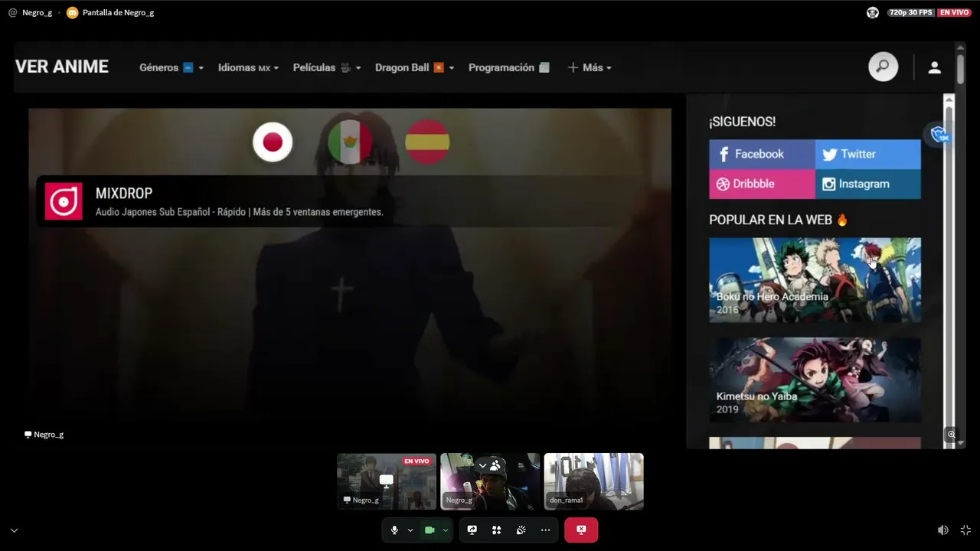Screen dimensions: 980x551
Task: Click the page's main vertical scrollbar thumb
Action: (x=961, y=68)
